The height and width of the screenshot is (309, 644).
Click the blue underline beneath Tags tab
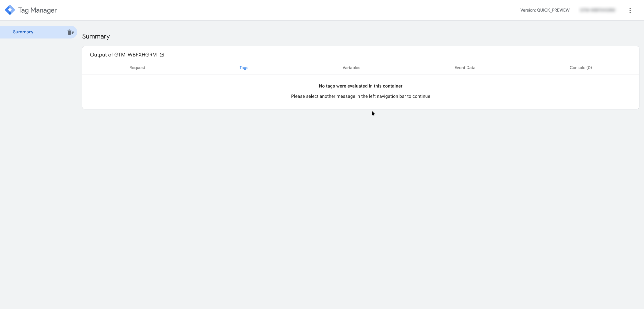click(x=244, y=74)
